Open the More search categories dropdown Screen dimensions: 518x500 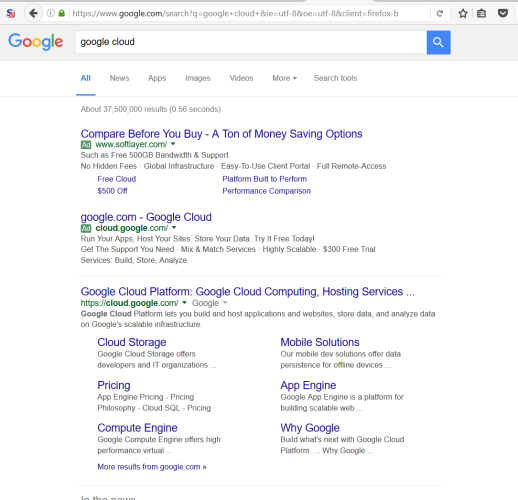pyautogui.click(x=284, y=78)
